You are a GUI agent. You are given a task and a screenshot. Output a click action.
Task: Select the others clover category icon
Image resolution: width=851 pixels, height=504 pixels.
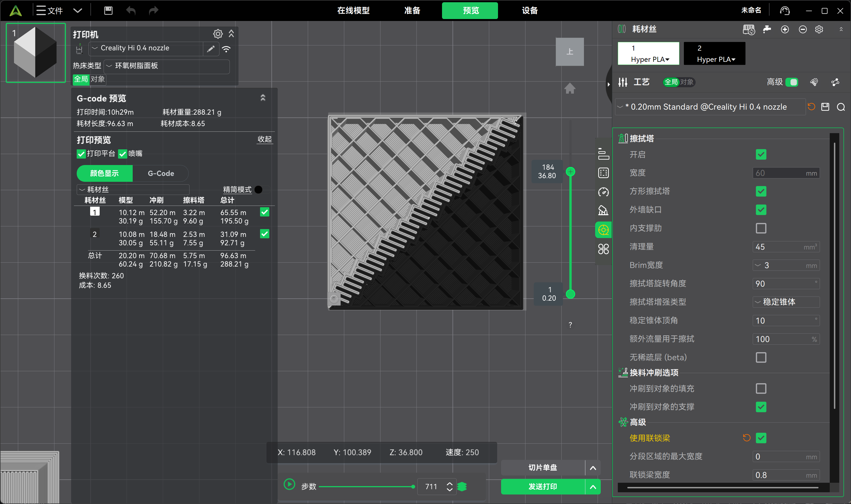click(604, 249)
